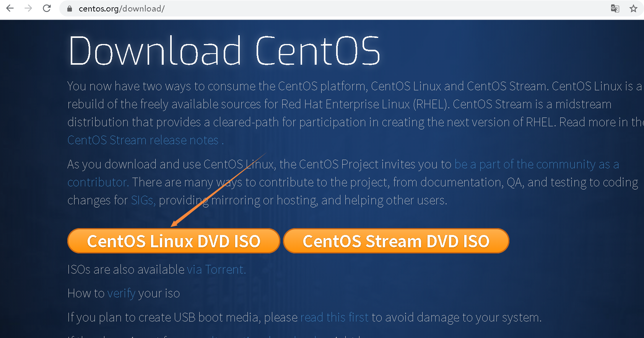
Task: Click the 'Download CentOS' heading
Action: [224, 51]
